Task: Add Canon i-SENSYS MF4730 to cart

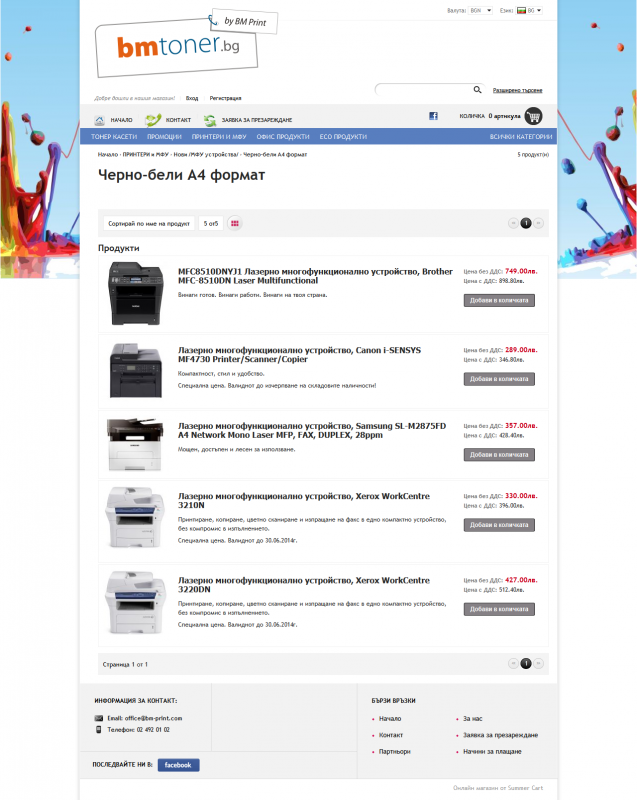Action: pyautogui.click(x=499, y=379)
